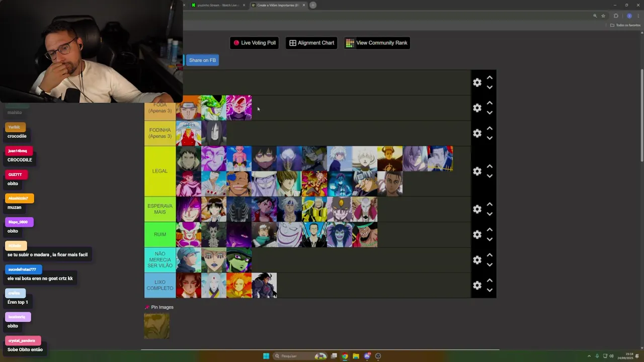Move LIXO COMPLETO tier row down

tap(490, 290)
